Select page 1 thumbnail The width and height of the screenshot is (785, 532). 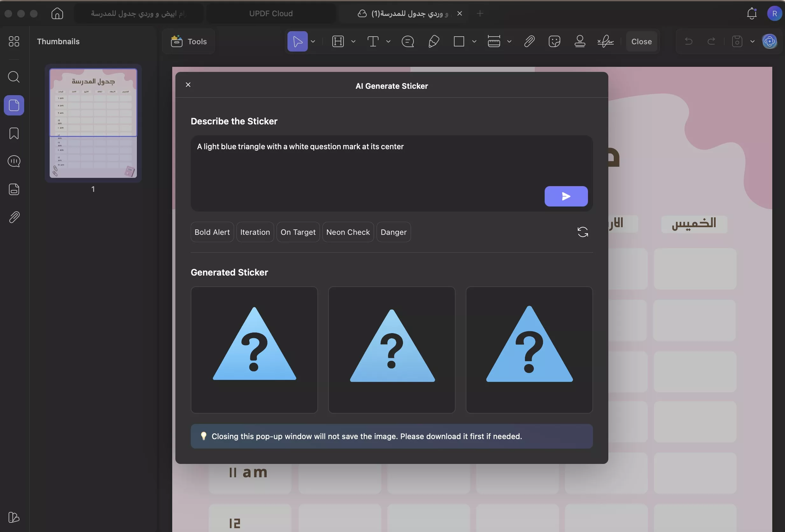tap(93, 123)
